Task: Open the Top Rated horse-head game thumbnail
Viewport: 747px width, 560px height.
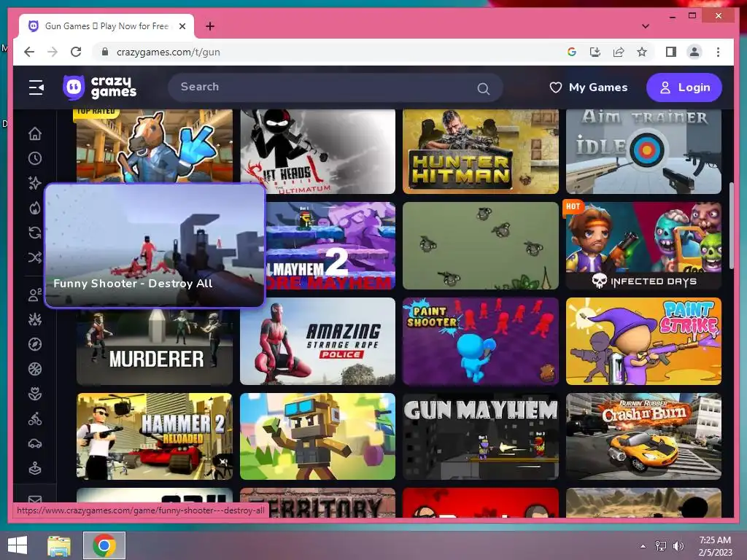Action: (155, 146)
